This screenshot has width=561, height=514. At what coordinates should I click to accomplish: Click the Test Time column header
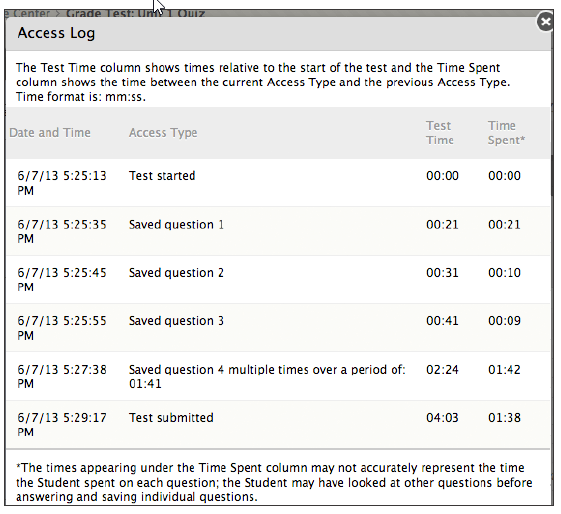[x=440, y=133]
